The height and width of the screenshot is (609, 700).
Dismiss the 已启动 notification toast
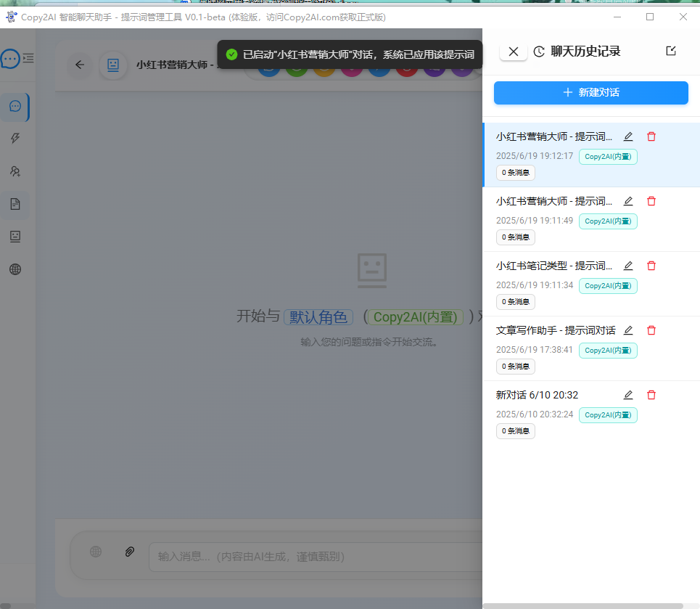[x=350, y=54]
